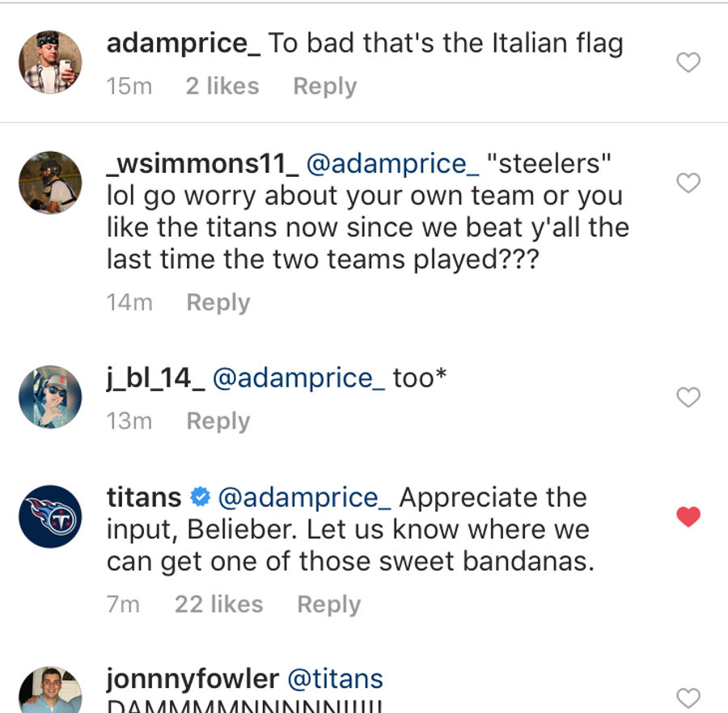
Task: Open _wsimmons11_'s avatar
Action: 50,183
